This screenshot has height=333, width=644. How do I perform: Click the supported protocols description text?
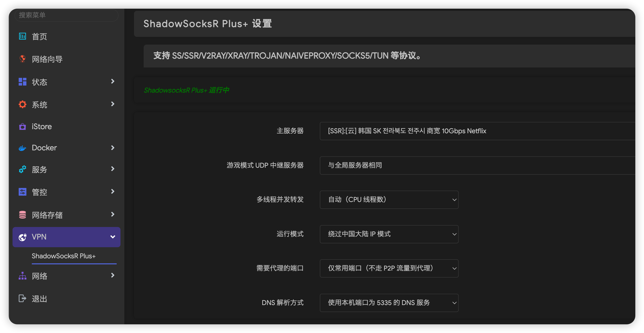point(287,55)
